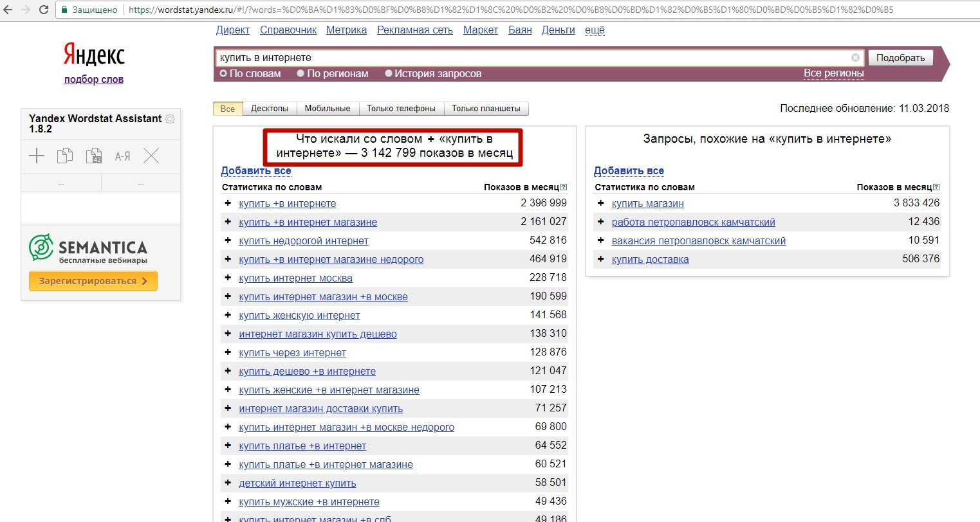The height and width of the screenshot is (522, 980).
Task: Switch to the 'Только планшеты' tab
Action: tap(486, 109)
